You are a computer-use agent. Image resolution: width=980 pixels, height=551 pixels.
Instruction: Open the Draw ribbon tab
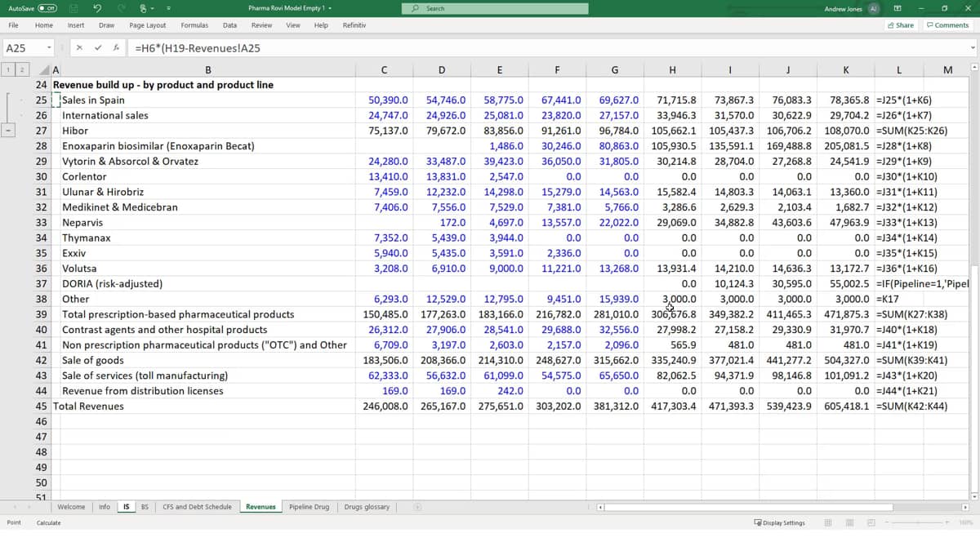click(106, 25)
